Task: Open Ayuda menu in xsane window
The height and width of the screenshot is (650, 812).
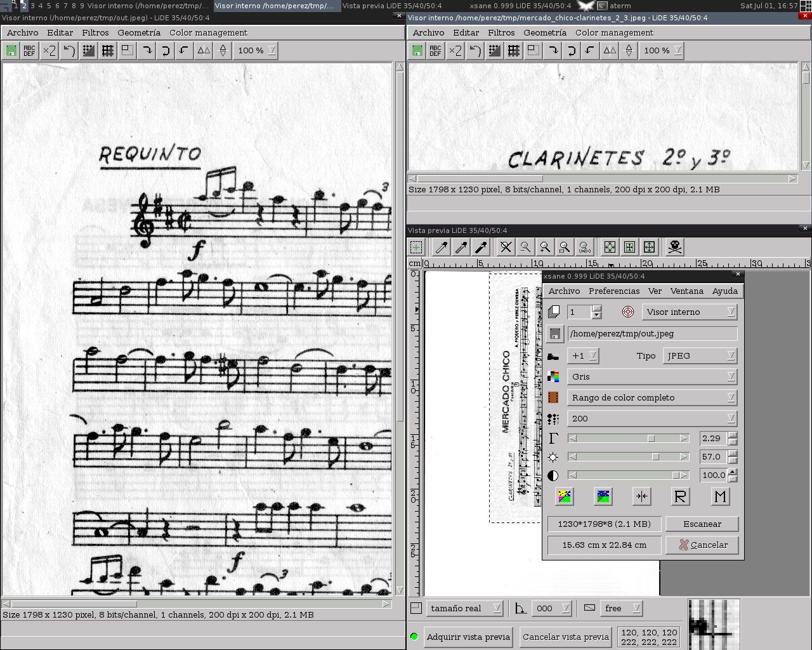Action: pos(725,291)
